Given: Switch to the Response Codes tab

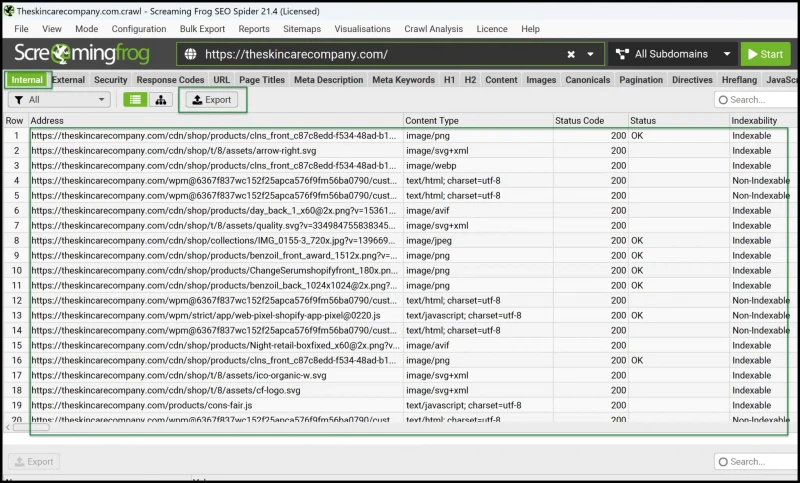Looking at the screenshot, I should (x=170, y=80).
